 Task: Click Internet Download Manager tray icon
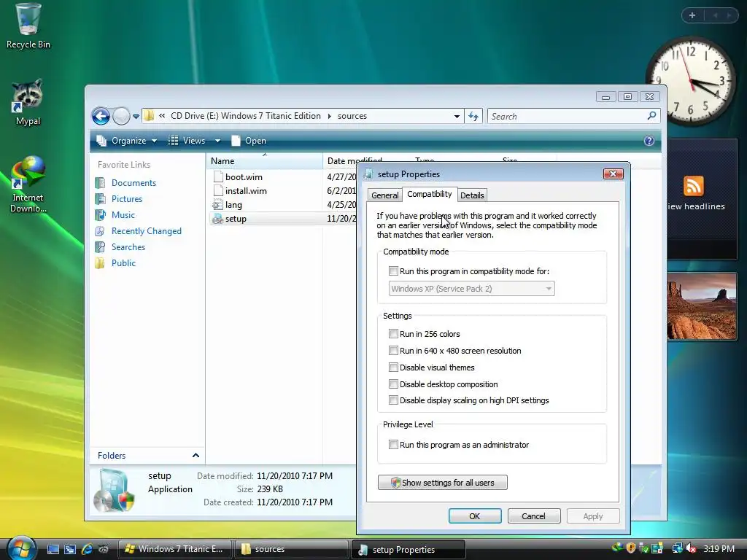[x=617, y=548]
